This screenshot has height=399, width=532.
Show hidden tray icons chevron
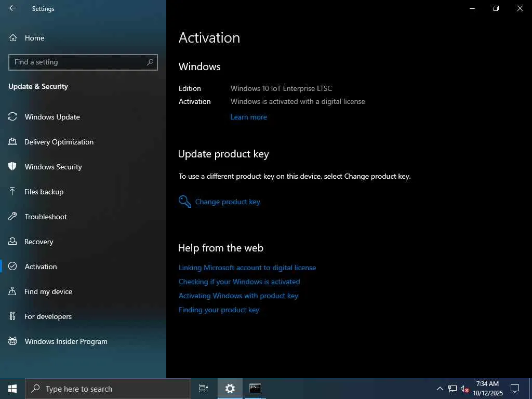(440, 389)
